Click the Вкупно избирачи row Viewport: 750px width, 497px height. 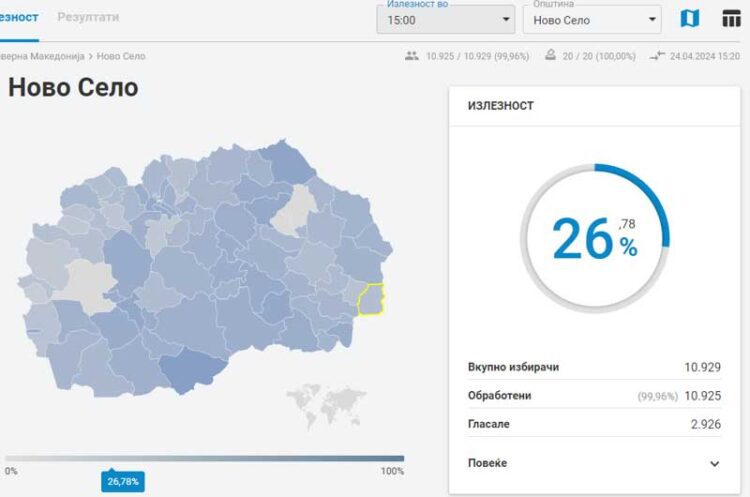(594, 367)
